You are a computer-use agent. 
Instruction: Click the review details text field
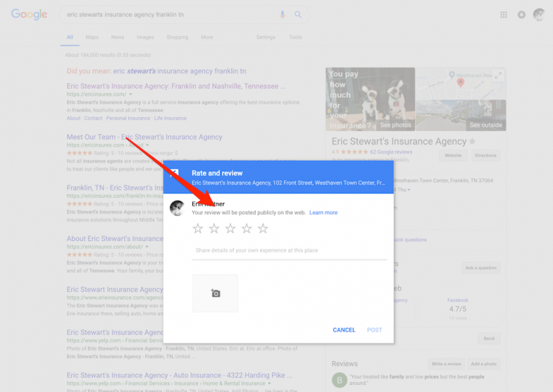coord(289,251)
